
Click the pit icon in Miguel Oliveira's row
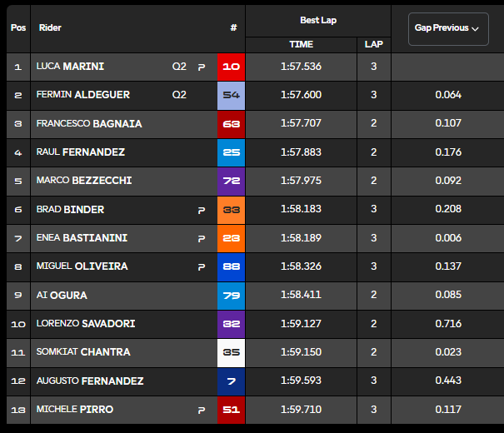click(x=201, y=267)
